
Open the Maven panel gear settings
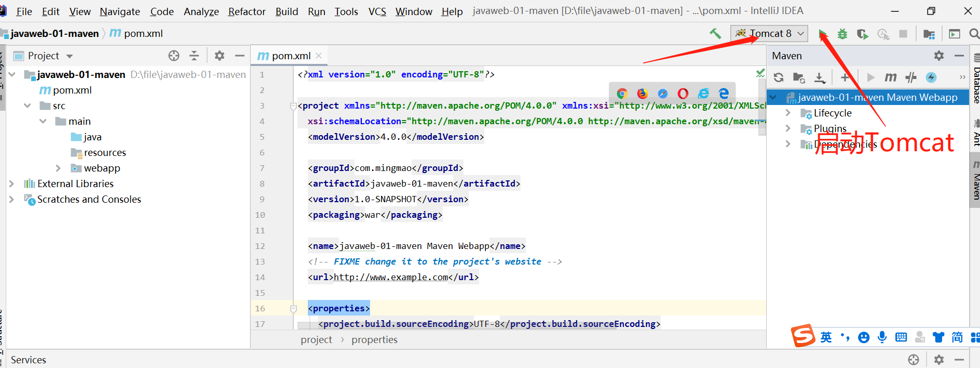tap(939, 56)
